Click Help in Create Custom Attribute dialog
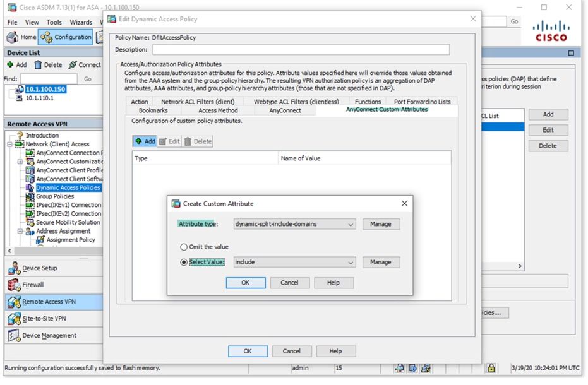The width and height of the screenshot is (588, 385). tap(333, 283)
